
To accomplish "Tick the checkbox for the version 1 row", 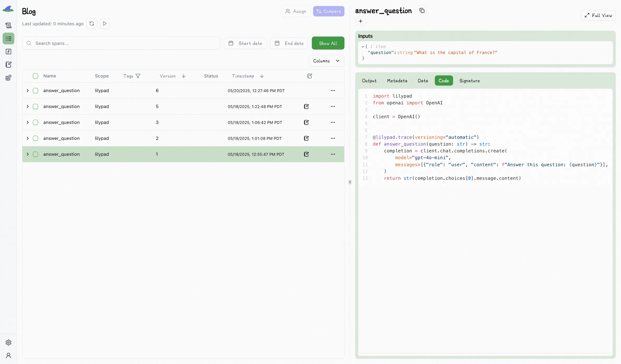I will 36,154.
